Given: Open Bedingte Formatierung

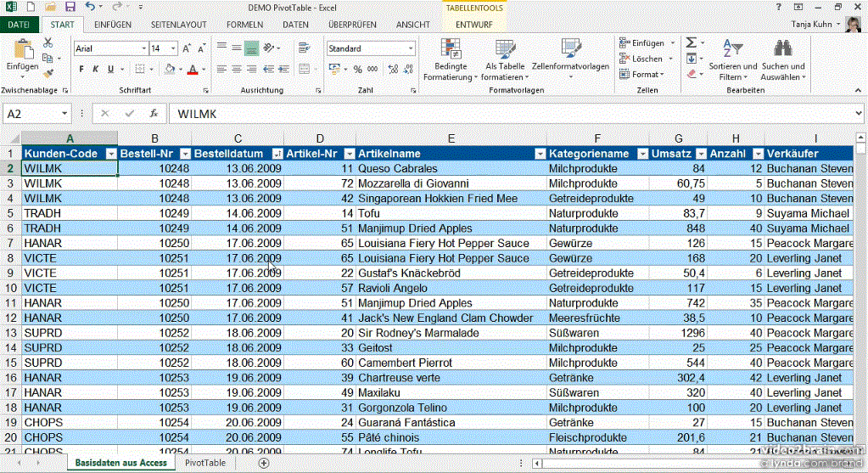Looking at the screenshot, I should pyautogui.click(x=451, y=59).
